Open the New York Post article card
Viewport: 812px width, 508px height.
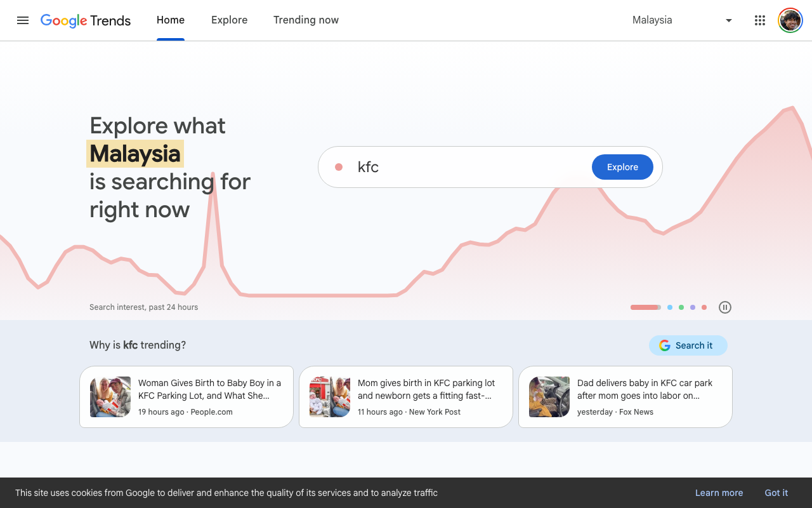406,397
